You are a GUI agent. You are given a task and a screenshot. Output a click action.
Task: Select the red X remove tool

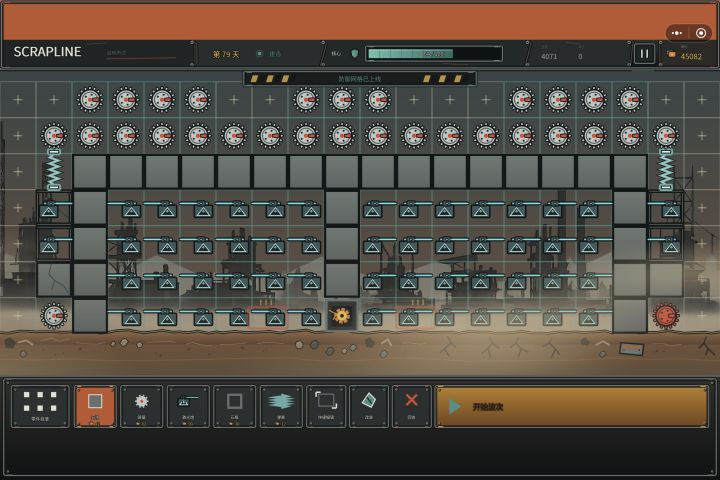(x=412, y=406)
